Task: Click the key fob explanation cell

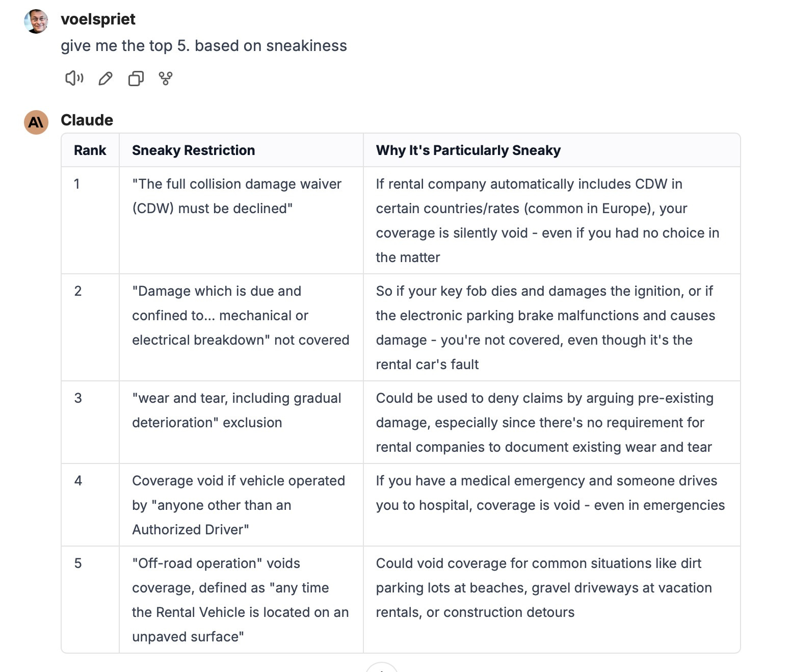Action: coord(551,327)
